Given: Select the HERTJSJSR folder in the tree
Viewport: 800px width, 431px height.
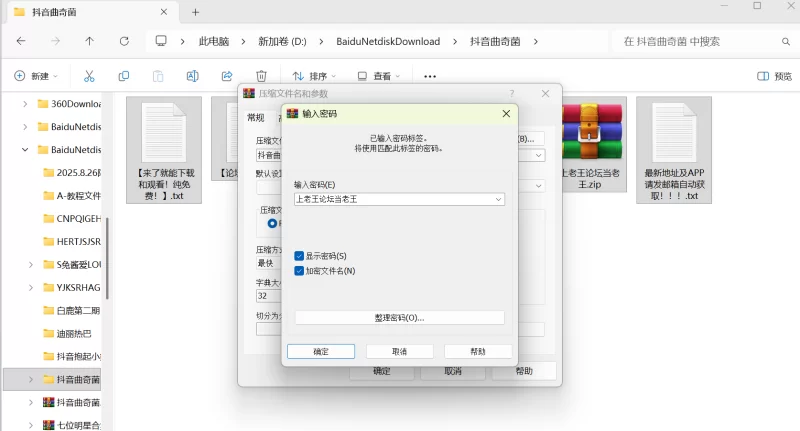Looking at the screenshot, I should coord(72,242).
